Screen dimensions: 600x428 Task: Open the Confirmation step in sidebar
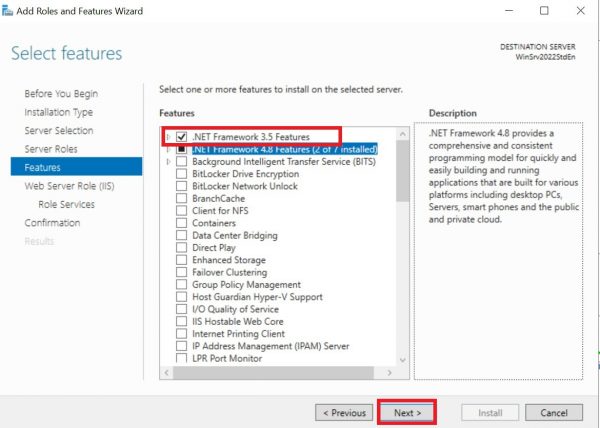(x=52, y=223)
